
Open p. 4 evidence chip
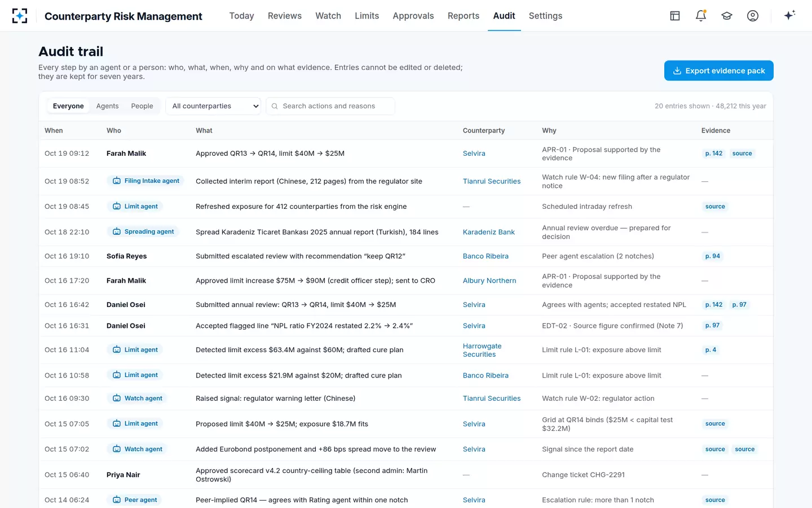[711, 350]
